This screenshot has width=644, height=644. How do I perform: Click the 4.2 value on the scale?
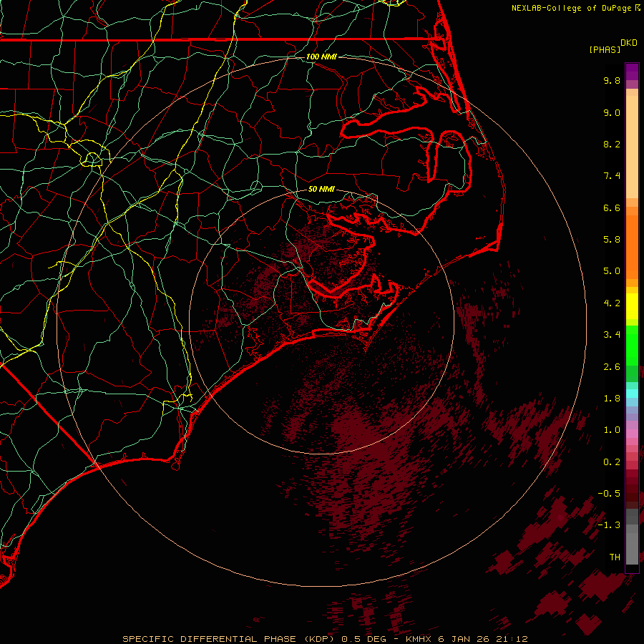[612, 303]
